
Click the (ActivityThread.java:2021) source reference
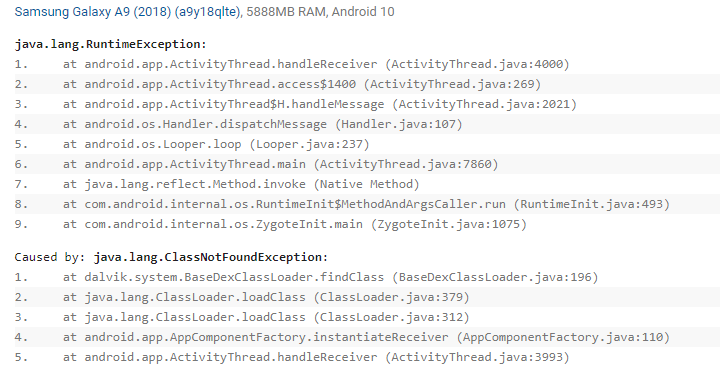[x=484, y=104]
